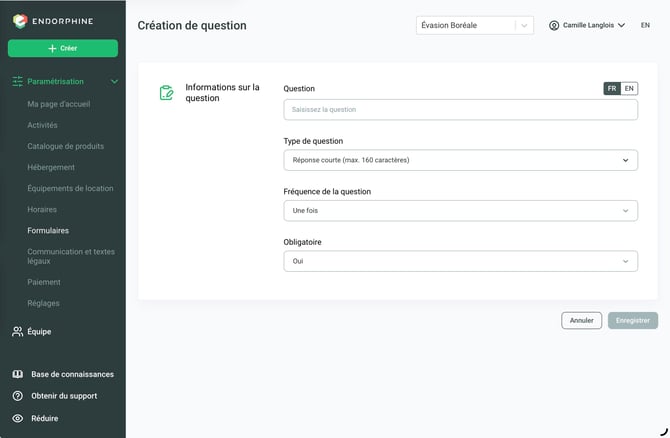Go to Catalogue de produits menu item

65,146
